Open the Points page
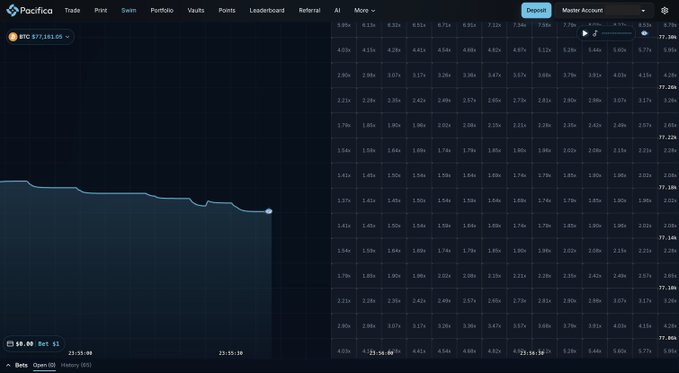Viewport: 679px width, 373px height. 227,10
